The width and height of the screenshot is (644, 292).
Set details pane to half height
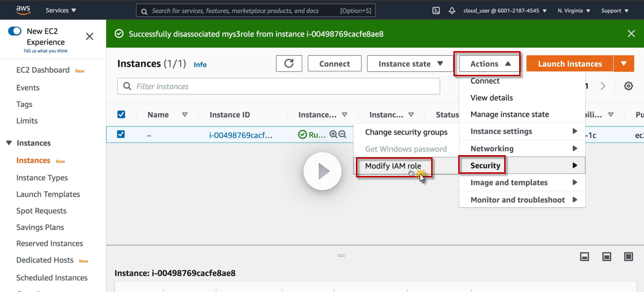(x=607, y=257)
